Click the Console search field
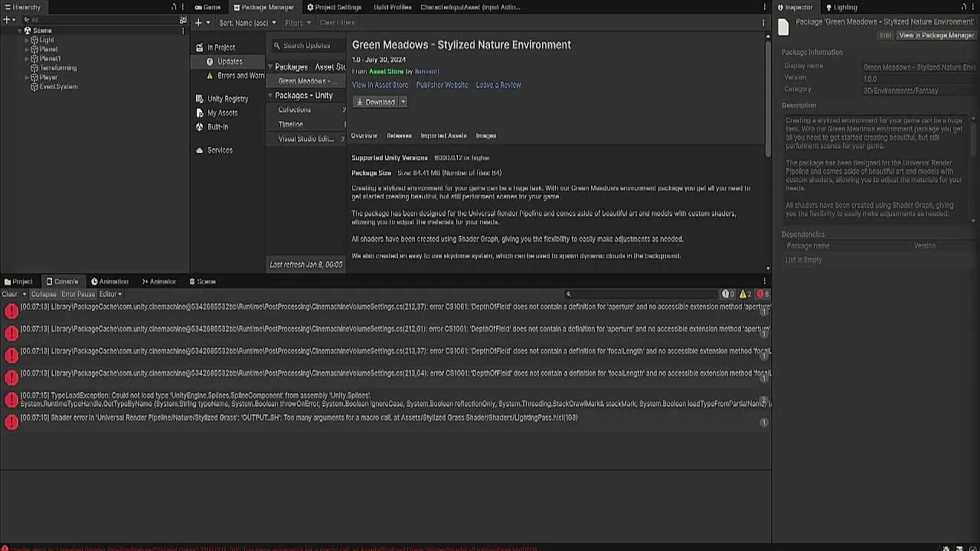The width and height of the screenshot is (980, 551). coord(642,294)
